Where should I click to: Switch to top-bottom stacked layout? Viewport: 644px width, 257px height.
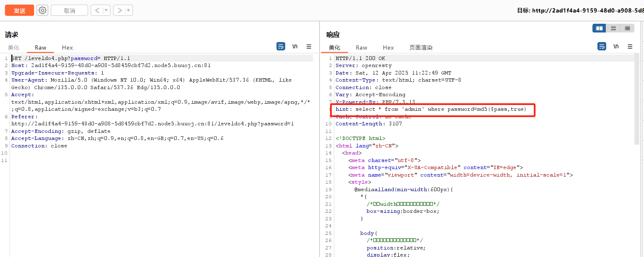pyautogui.click(x=613, y=28)
